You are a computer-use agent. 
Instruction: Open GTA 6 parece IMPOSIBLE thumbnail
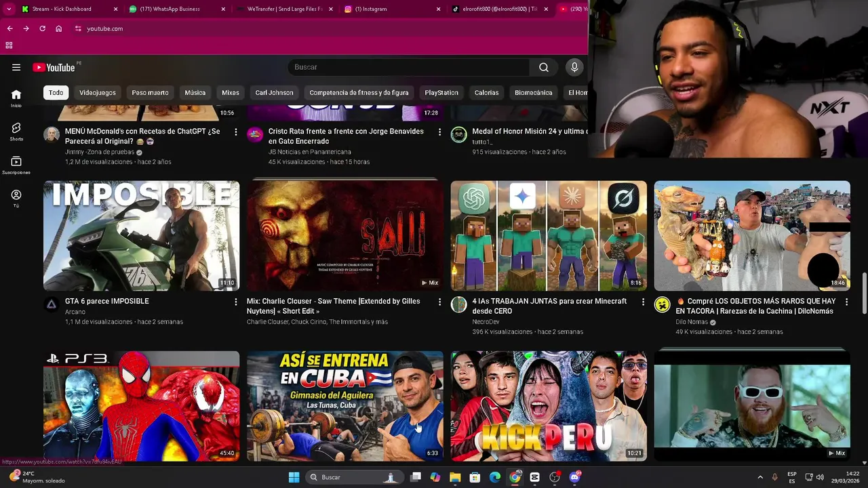click(141, 236)
